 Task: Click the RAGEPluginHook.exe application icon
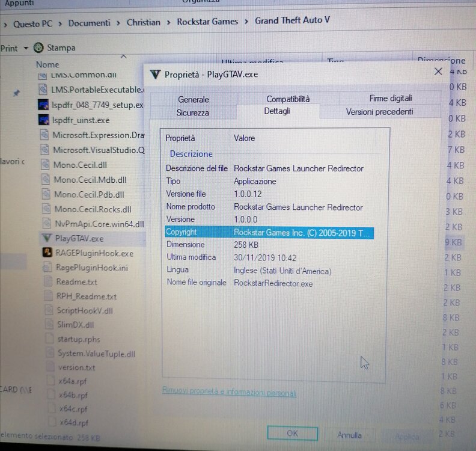tap(47, 253)
